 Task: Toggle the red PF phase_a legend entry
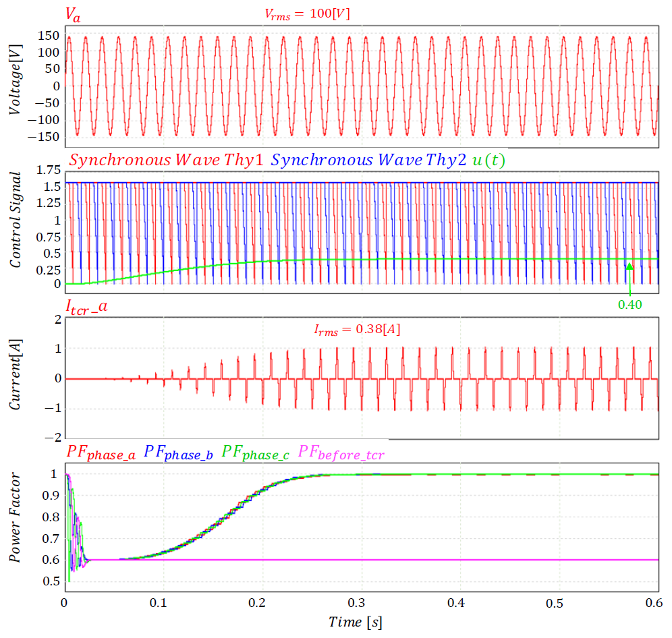(x=102, y=453)
